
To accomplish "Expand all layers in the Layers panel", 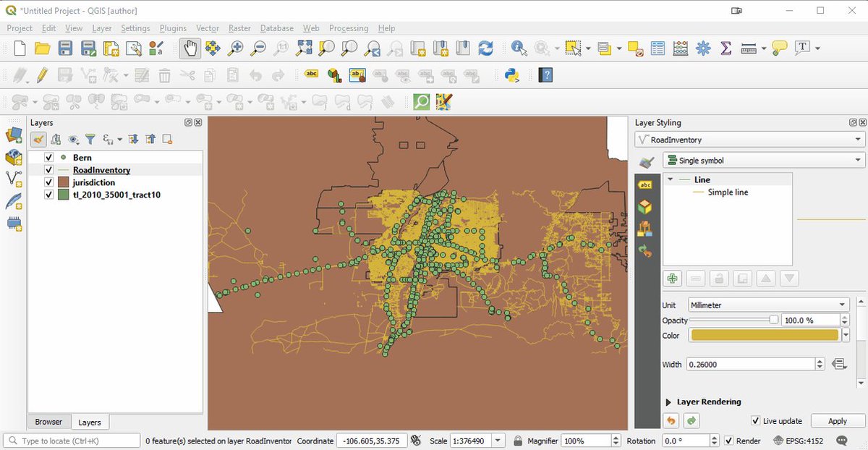I will pos(133,139).
